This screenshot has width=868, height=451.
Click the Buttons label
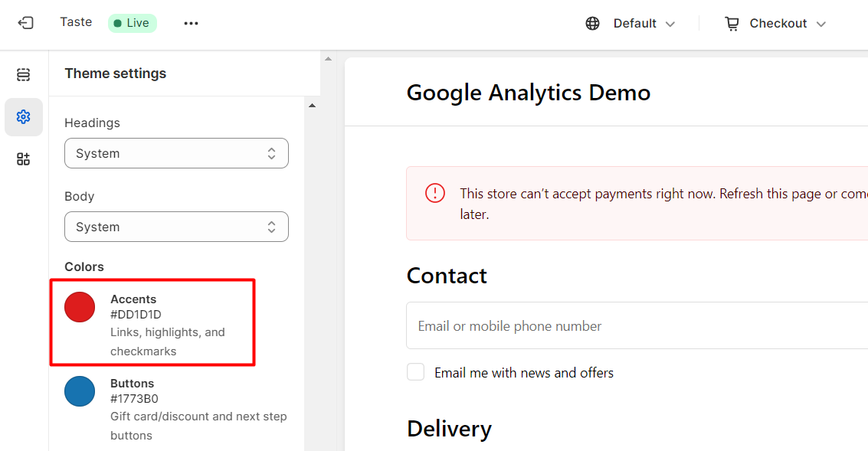click(133, 383)
